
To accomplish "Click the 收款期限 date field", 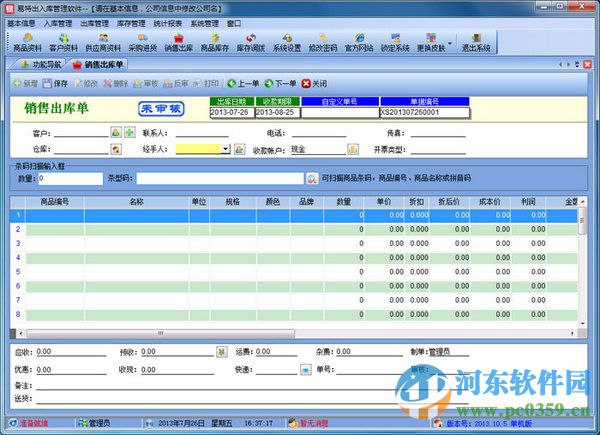I will [x=277, y=112].
